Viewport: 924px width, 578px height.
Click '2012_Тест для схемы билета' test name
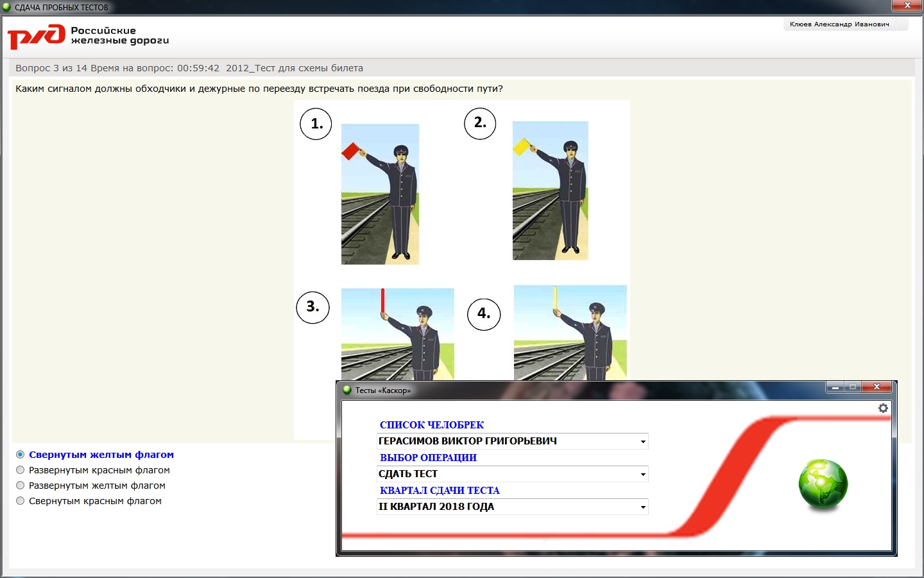(x=295, y=68)
